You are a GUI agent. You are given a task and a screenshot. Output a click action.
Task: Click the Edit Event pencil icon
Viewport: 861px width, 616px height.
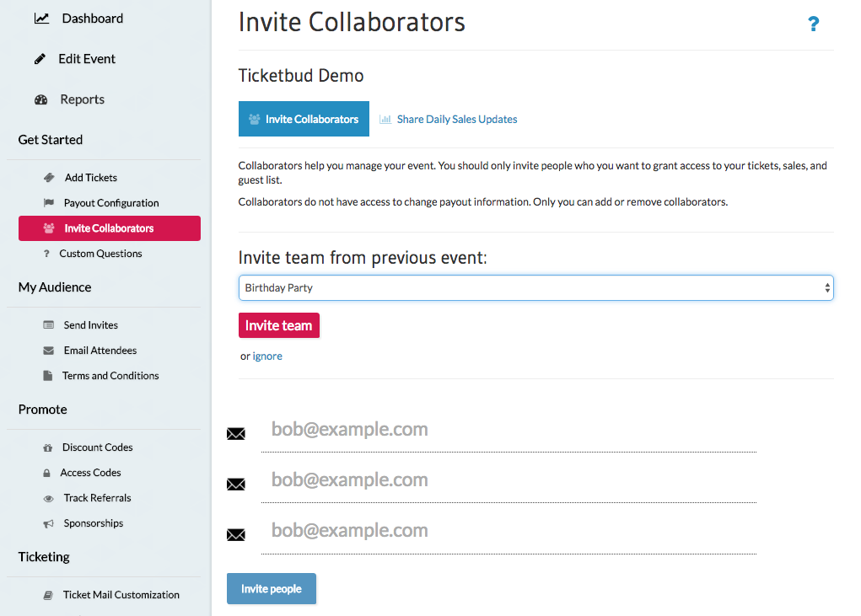[x=40, y=59]
